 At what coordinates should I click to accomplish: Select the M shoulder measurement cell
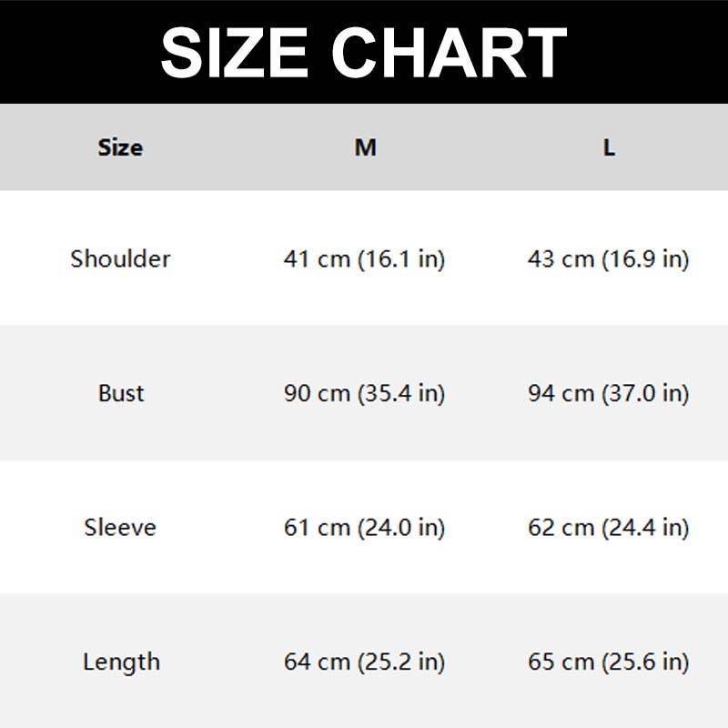[364, 258]
